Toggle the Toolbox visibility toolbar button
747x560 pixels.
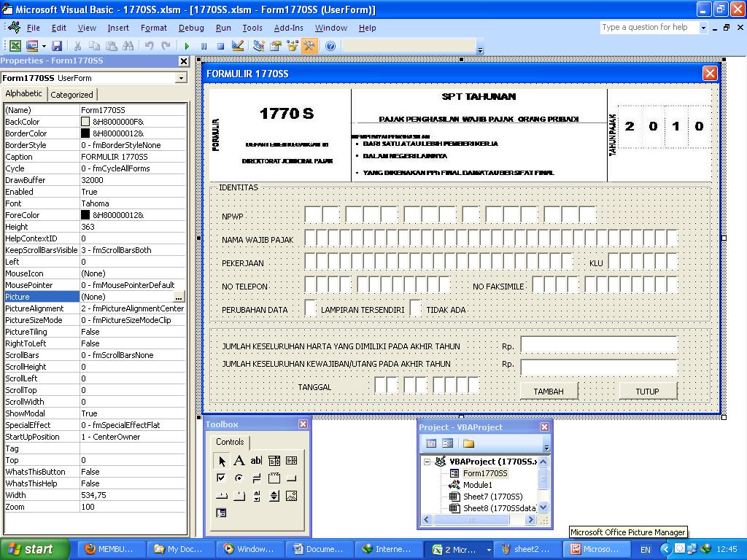pos(309,45)
